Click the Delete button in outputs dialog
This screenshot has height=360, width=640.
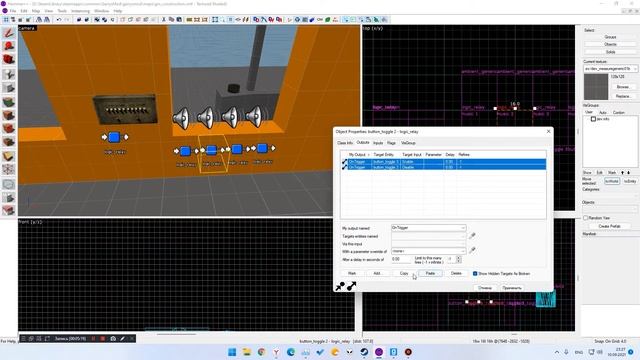(456, 273)
